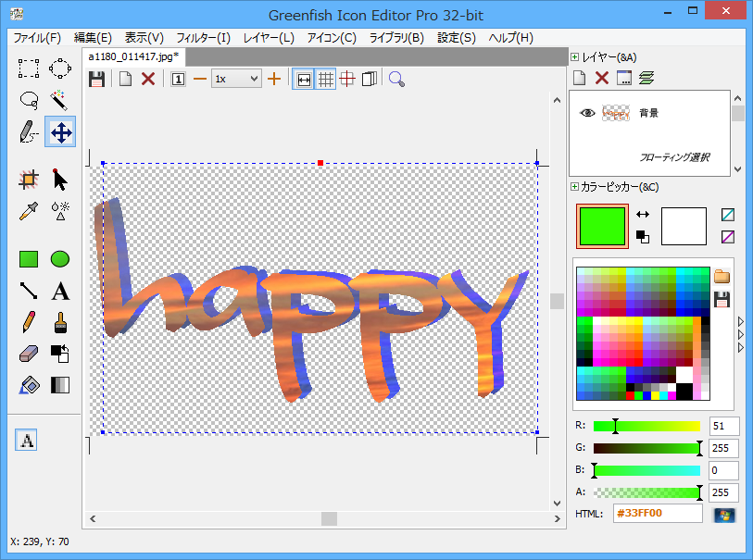The width and height of the screenshot is (753, 560).
Task: Switch to the a1180_011417.jpg tab
Action: point(134,57)
